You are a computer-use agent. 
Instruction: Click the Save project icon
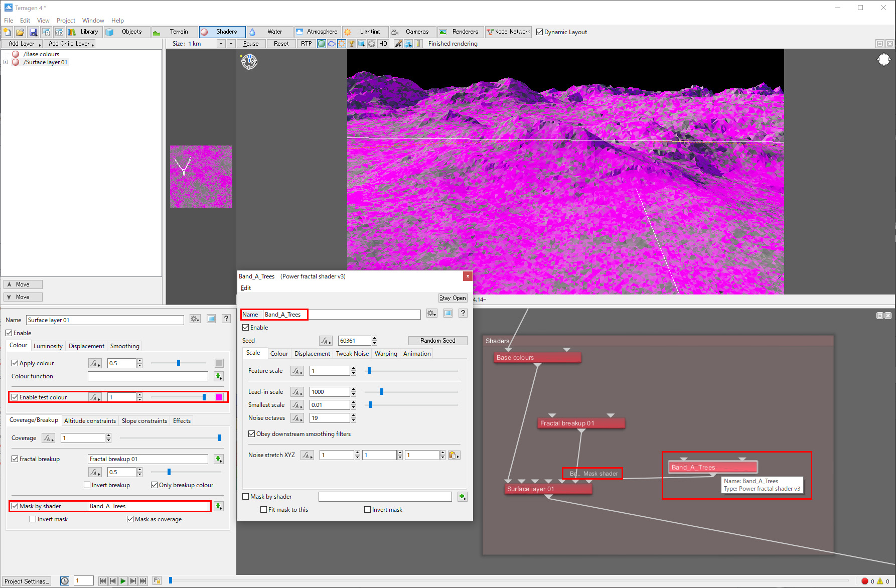point(33,32)
